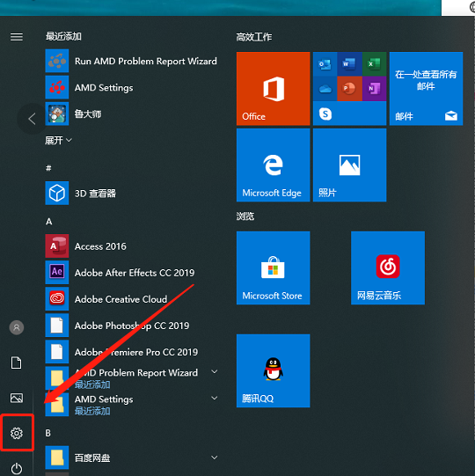Image resolution: width=475 pixels, height=476 pixels.
Task: Expand the 百度网盘 folder
Action: (215, 458)
